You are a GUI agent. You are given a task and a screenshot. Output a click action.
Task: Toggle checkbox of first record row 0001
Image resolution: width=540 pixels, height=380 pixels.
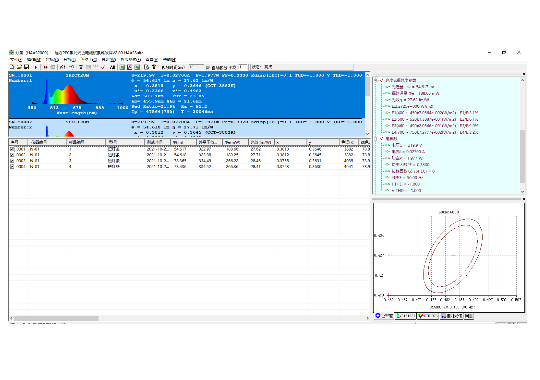12,150
